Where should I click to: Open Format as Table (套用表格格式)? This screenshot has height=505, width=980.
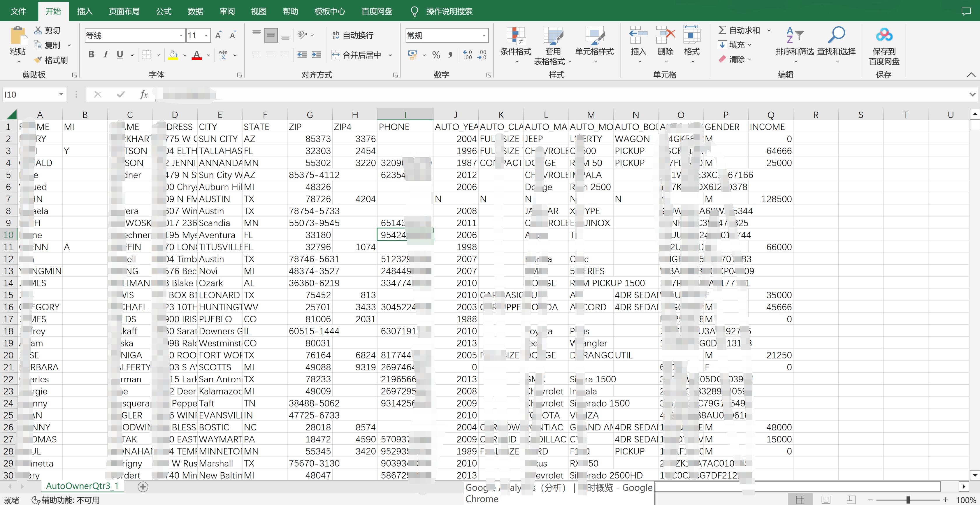[553, 46]
